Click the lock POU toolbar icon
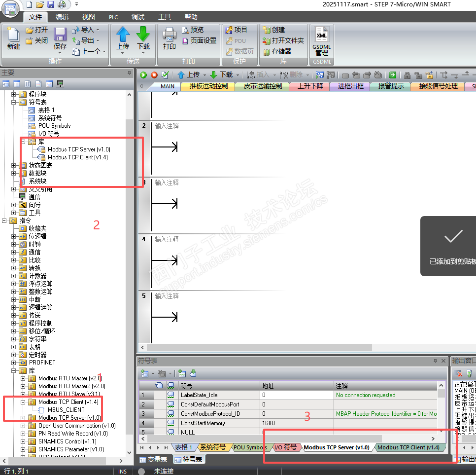The image size is (476, 475). pyautogui.click(x=407, y=75)
